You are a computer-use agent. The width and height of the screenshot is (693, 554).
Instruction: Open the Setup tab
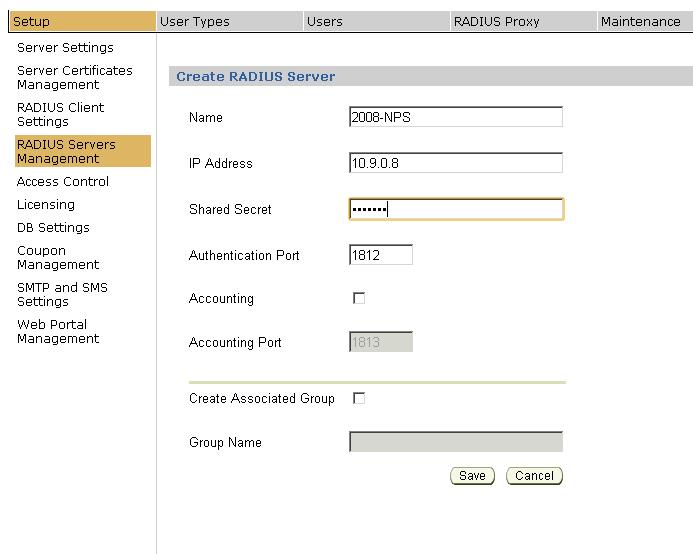click(x=83, y=21)
